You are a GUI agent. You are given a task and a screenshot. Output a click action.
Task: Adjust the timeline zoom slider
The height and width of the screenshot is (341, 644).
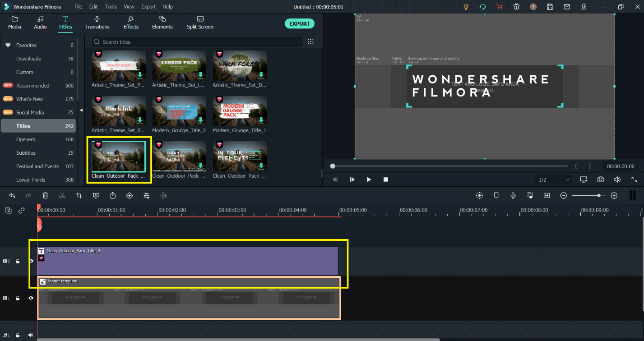point(588,195)
